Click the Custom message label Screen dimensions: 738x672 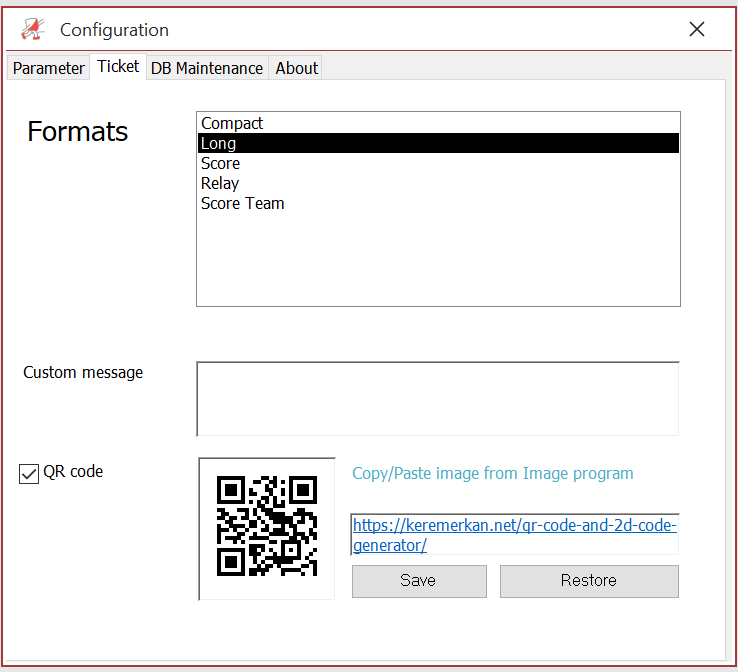(x=83, y=372)
